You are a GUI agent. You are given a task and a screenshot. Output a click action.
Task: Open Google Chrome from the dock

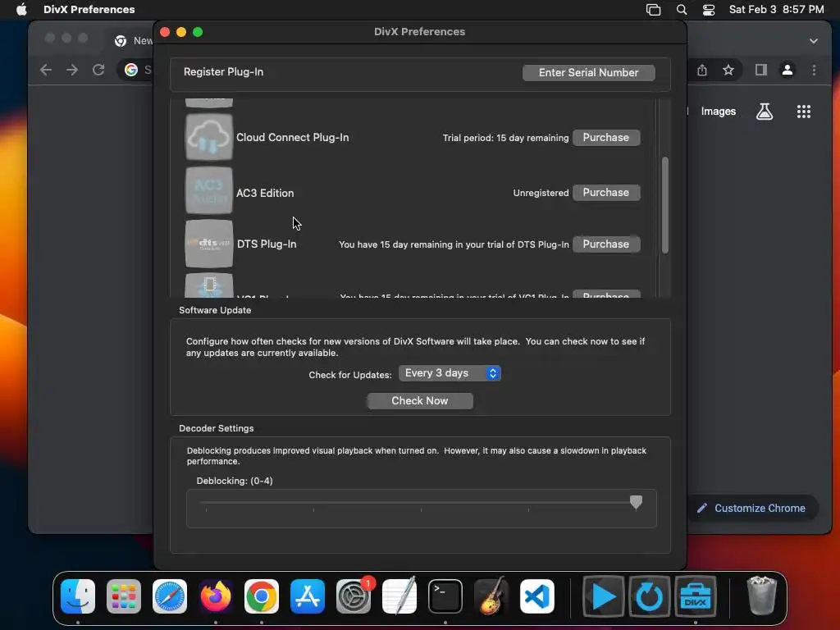[262, 596]
